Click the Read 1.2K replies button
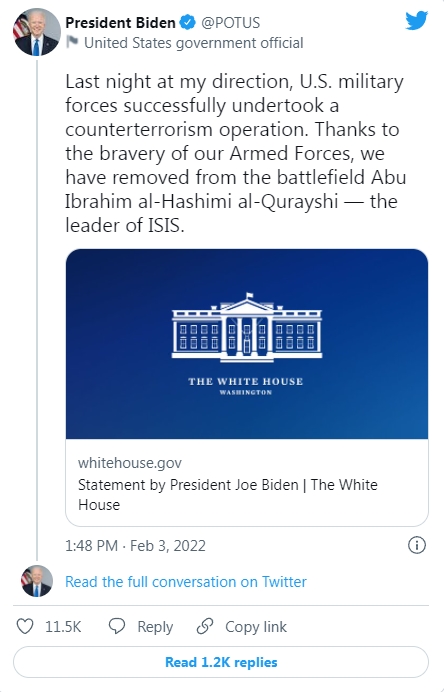The height and width of the screenshot is (692, 444). coord(221,662)
